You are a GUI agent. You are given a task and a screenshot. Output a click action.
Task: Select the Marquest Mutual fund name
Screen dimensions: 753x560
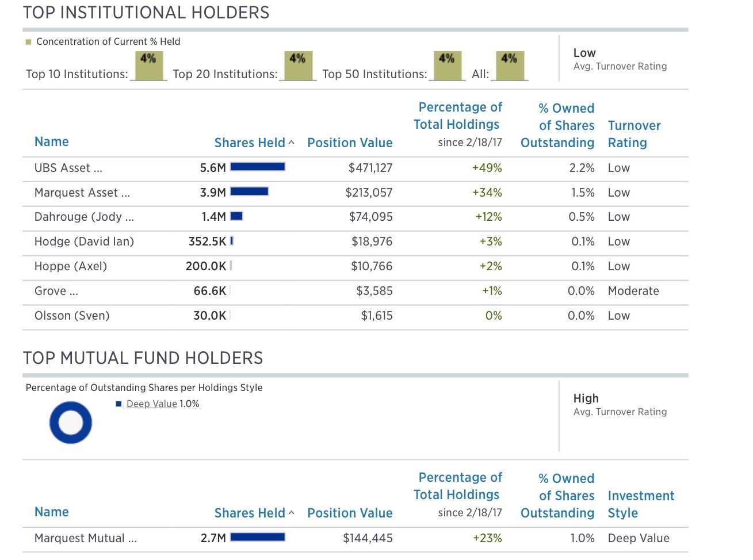[x=85, y=538]
